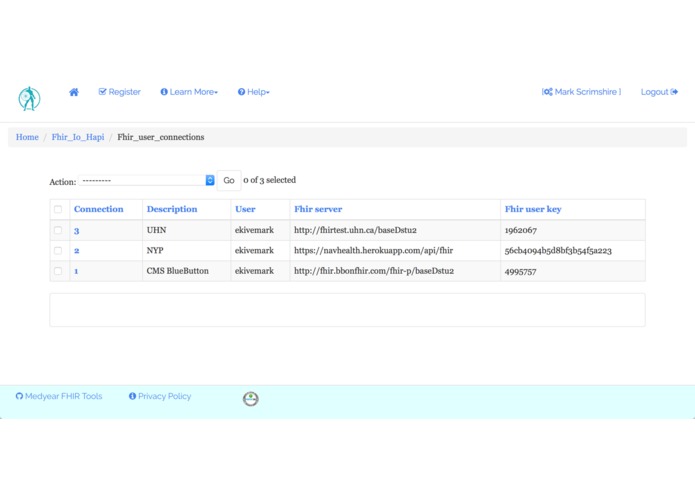This screenshot has width=695, height=494.
Task: Click ekivemark in the UHN row
Action: point(254,230)
